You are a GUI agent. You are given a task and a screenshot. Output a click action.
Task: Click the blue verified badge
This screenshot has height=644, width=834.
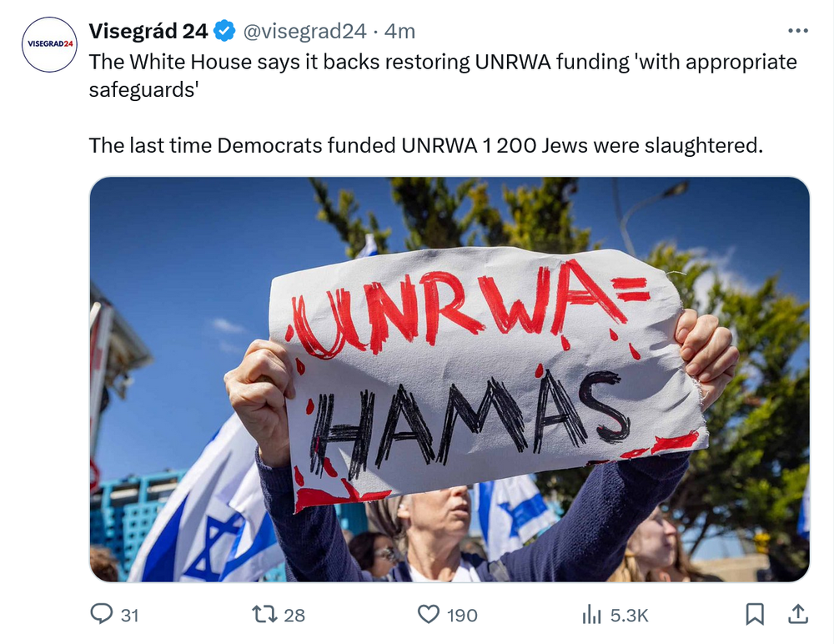tap(224, 31)
